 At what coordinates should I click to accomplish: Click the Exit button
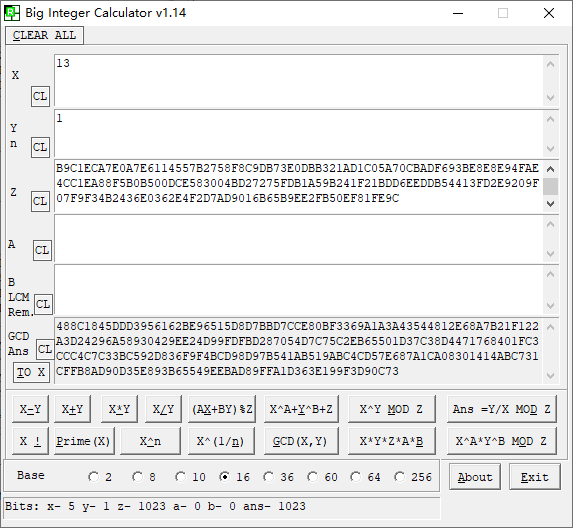point(535,477)
